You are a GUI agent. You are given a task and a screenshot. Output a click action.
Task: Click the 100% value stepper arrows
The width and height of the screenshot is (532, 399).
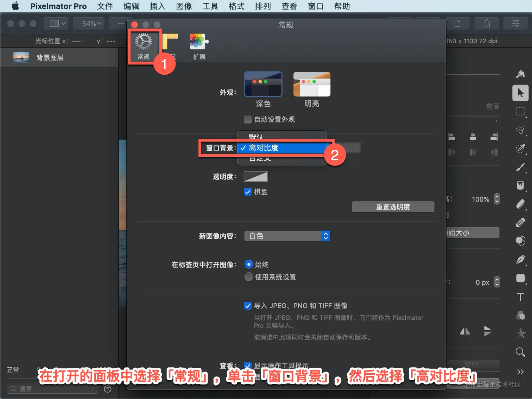pos(497,199)
